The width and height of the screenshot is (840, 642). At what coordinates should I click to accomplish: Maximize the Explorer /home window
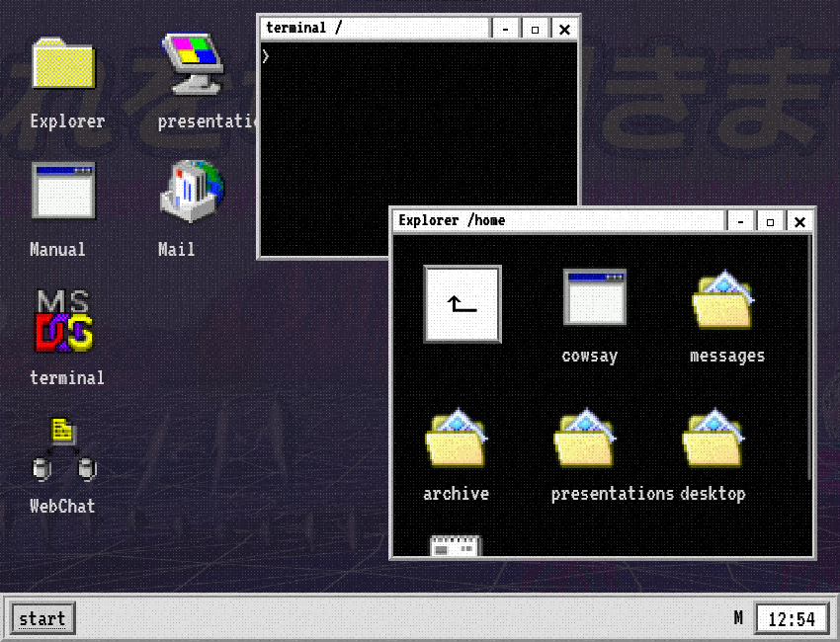770,221
